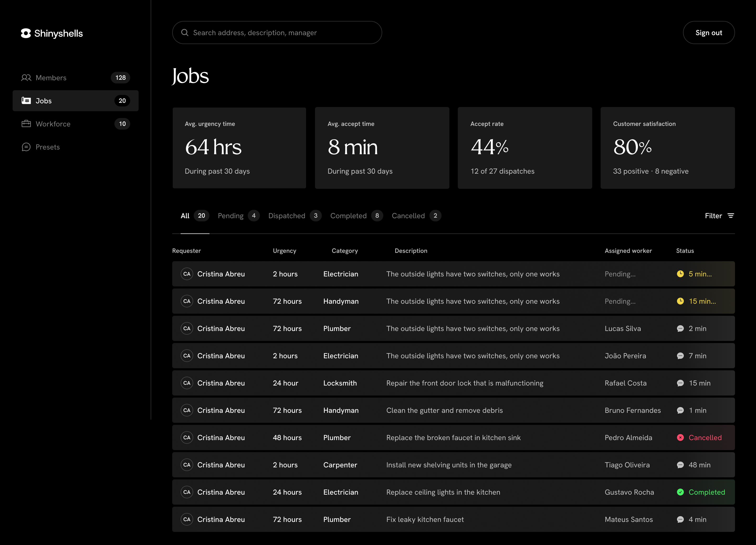Click the Sign out button
The image size is (756, 545).
point(709,33)
